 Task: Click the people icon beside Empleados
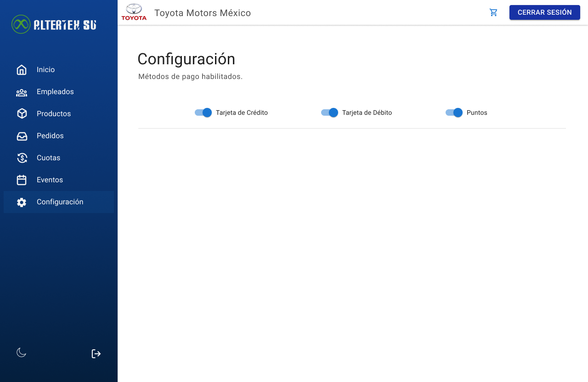click(x=22, y=92)
